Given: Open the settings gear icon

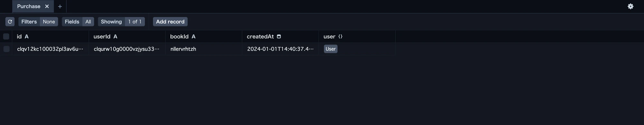Looking at the screenshot, I should pyautogui.click(x=630, y=6).
